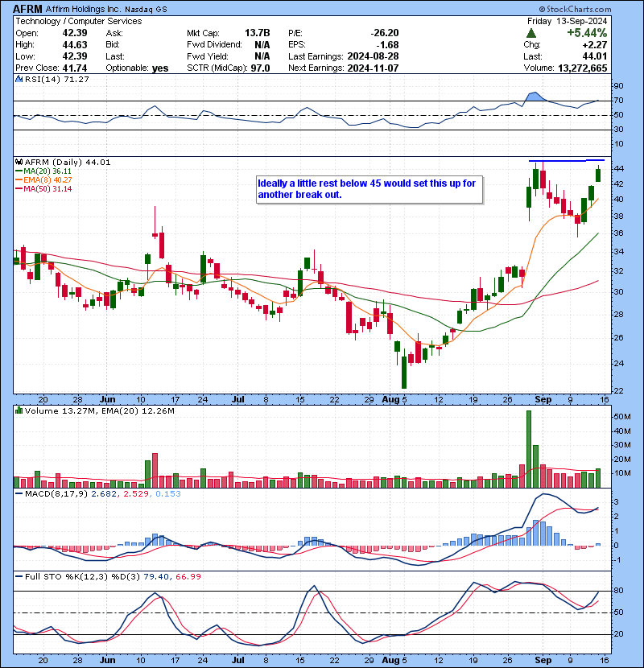Click the tallest green volume bar
This screenshot has width=644, height=668.
point(529,449)
